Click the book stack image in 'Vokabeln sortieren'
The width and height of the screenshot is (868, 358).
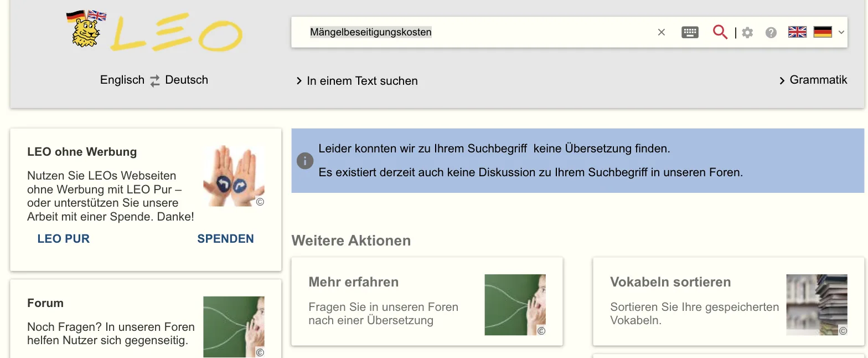coord(817,305)
